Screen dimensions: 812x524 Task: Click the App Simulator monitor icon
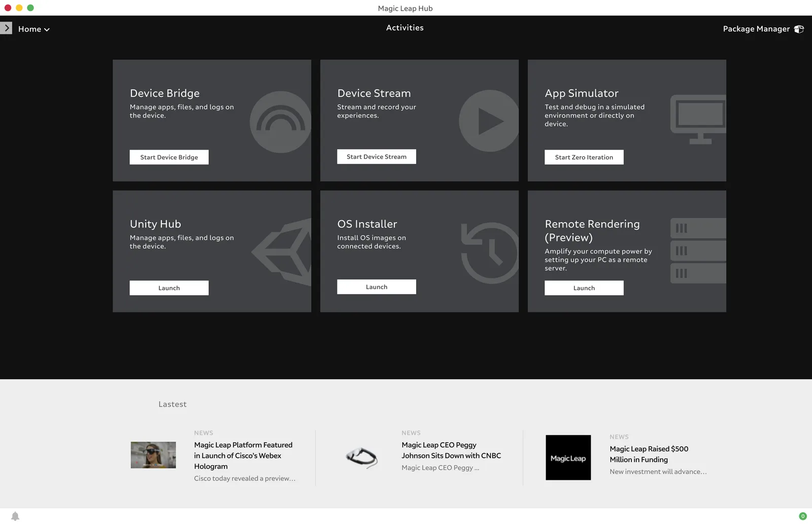(698, 119)
